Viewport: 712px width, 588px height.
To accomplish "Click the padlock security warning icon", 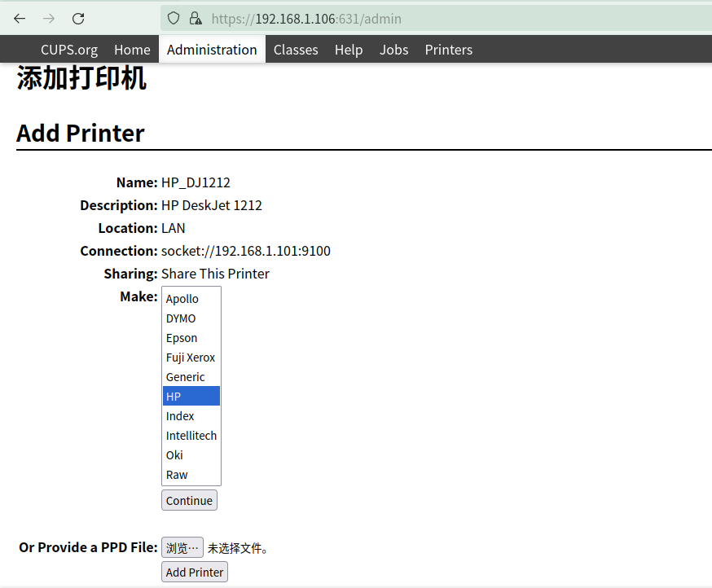I will pos(195,18).
